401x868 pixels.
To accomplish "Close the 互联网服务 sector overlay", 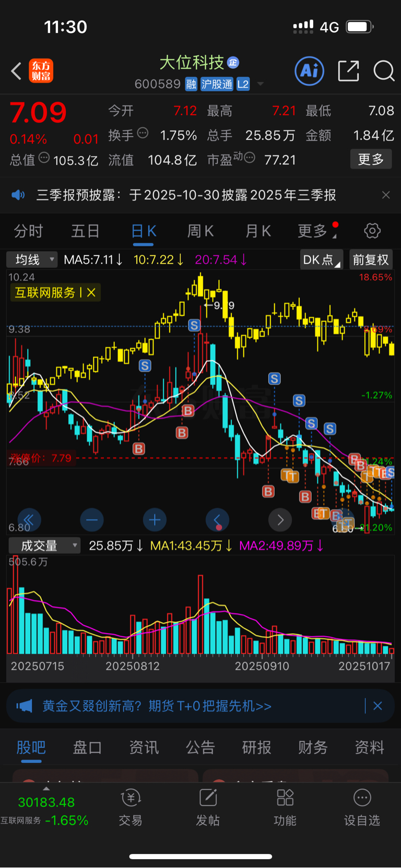I will (x=91, y=293).
